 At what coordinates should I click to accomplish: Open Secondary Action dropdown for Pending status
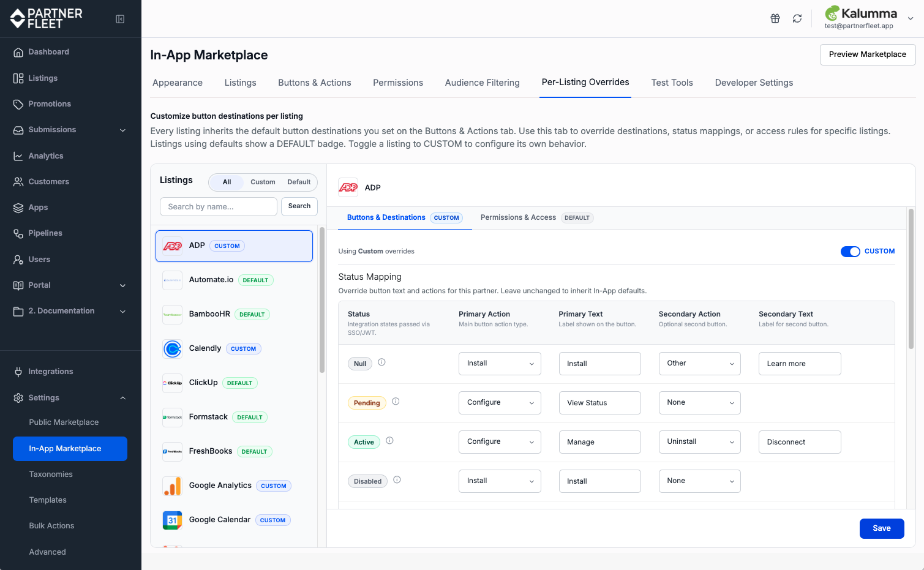pyautogui.click(x=700, y=403)
